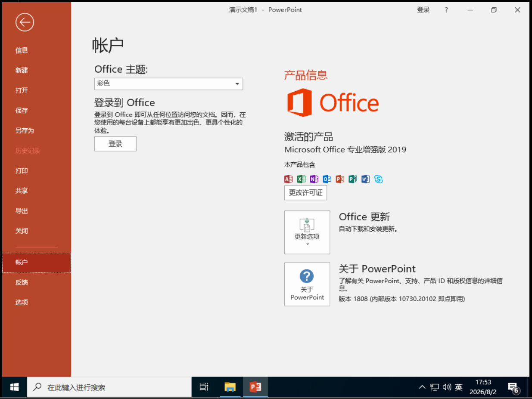Screen dimensions: 532x399
Task: Click the 本产品包含 label
Action: click(x=300, y=165)
